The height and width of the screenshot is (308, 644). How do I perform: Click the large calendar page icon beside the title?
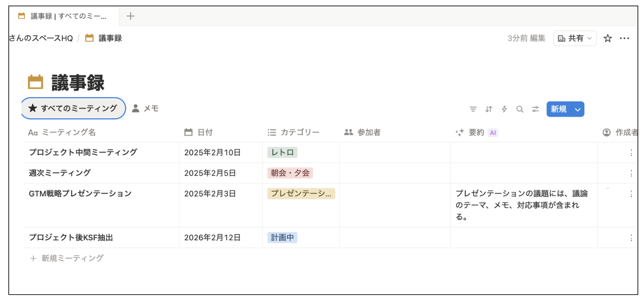coord(35,82)
